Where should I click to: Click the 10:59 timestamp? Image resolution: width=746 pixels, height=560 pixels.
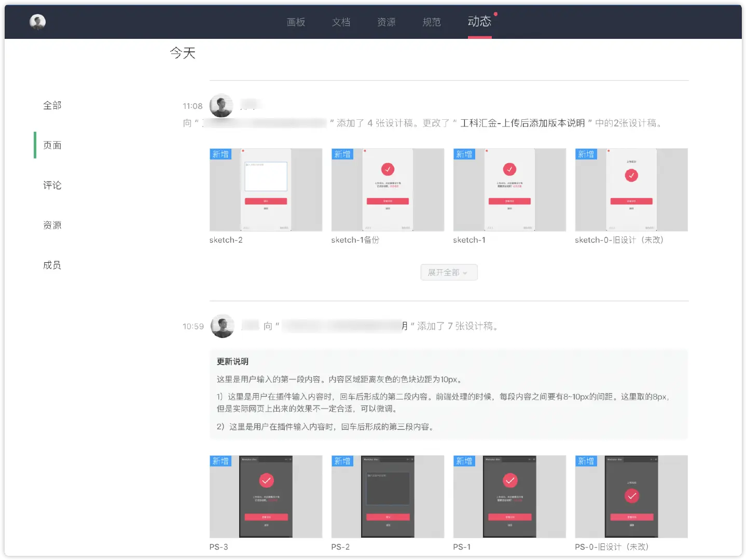click(193, 326)
